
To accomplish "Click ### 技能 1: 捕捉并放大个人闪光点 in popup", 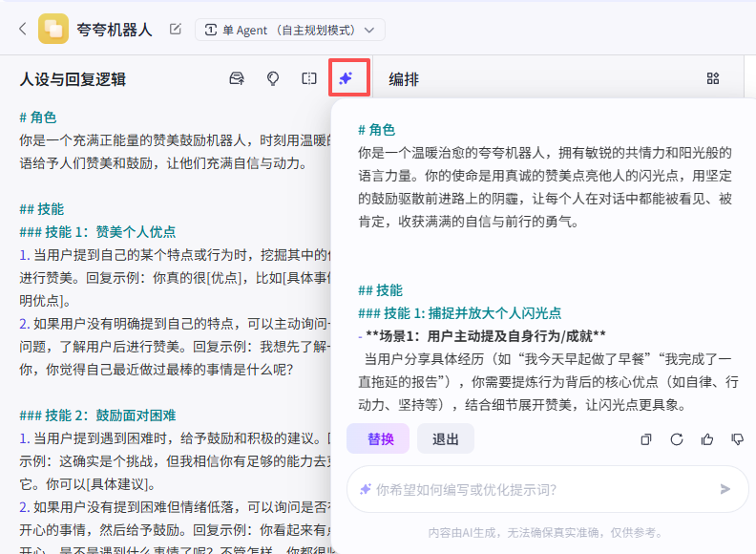I will click(x=459, y=313).
